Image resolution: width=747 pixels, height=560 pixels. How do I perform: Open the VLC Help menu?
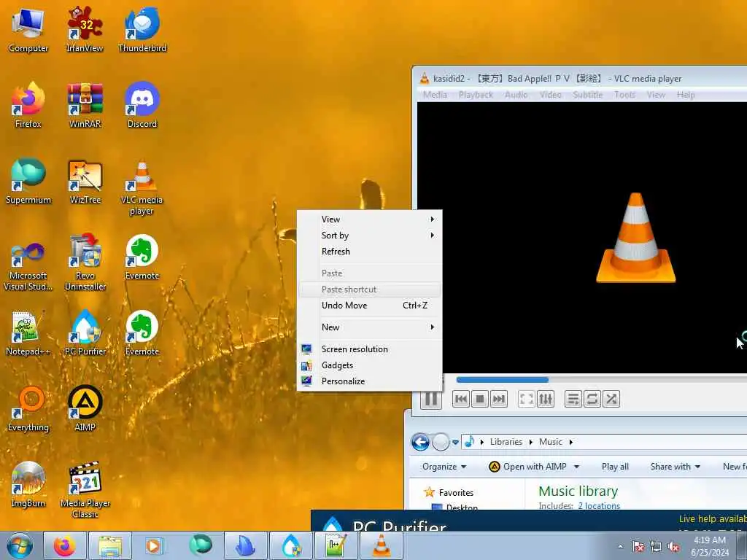(686, 95)
